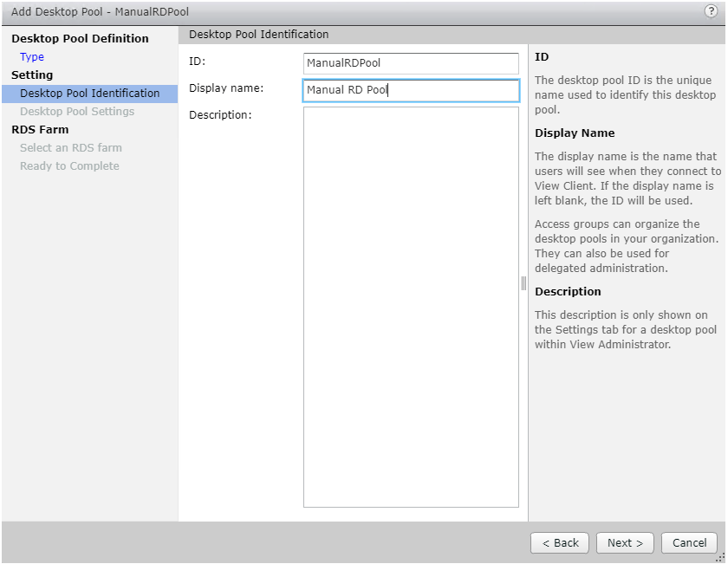
Task: Select Desktop Pool Settings step
Action: tap(77, 112)
